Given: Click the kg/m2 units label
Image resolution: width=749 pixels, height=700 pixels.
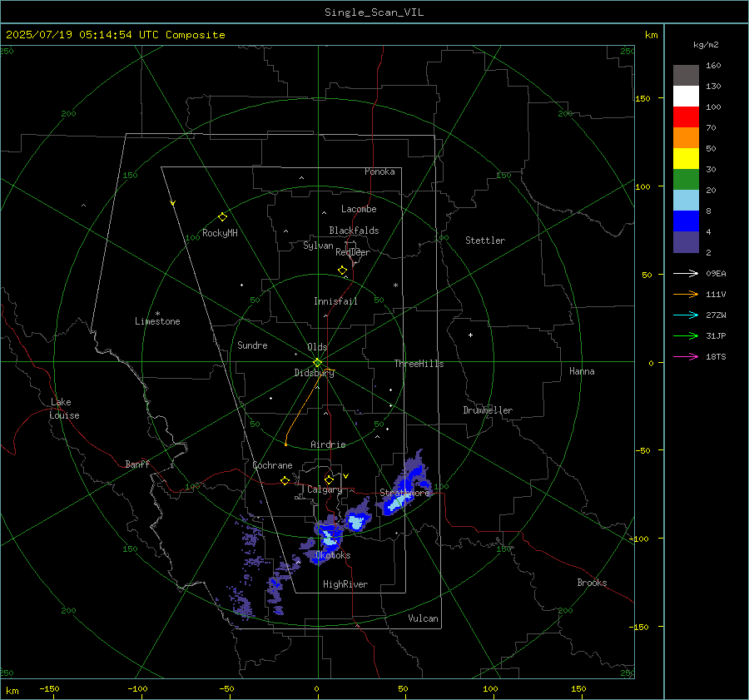Looking at the screenshot, I should [706, 45].
